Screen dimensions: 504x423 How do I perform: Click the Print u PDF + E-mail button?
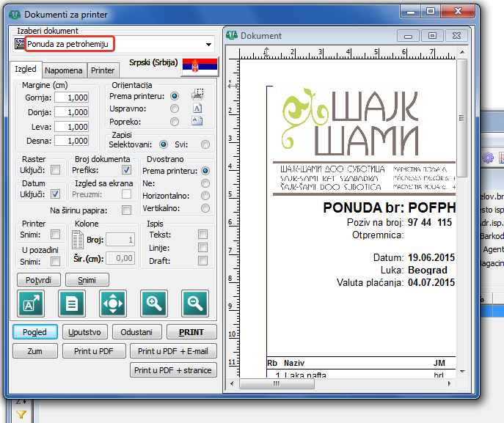(x=173, y=351)
